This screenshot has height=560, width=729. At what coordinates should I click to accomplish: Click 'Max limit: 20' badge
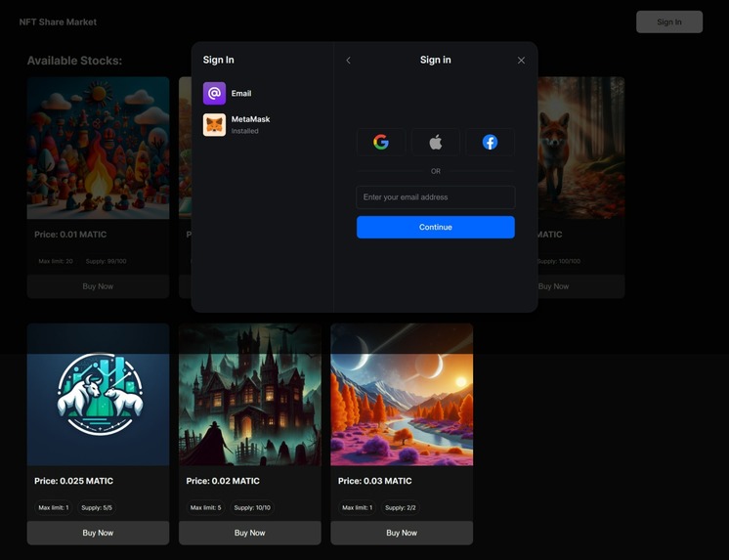click(x=56, y=261)
